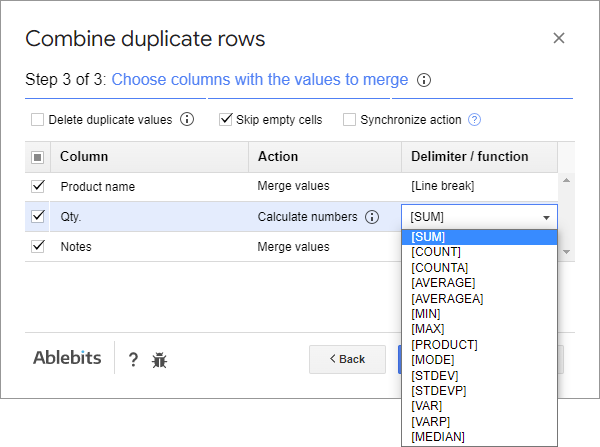Click the info icon next to step title

coord(424,80)
